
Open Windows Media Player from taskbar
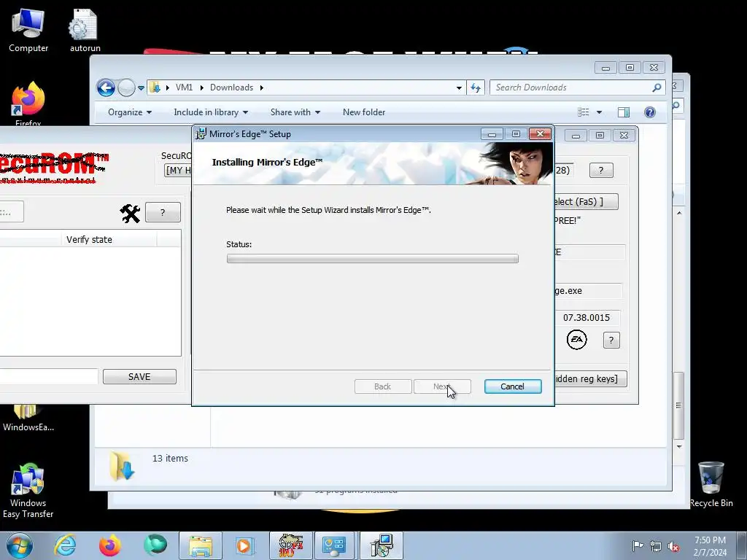pos(245,545)
